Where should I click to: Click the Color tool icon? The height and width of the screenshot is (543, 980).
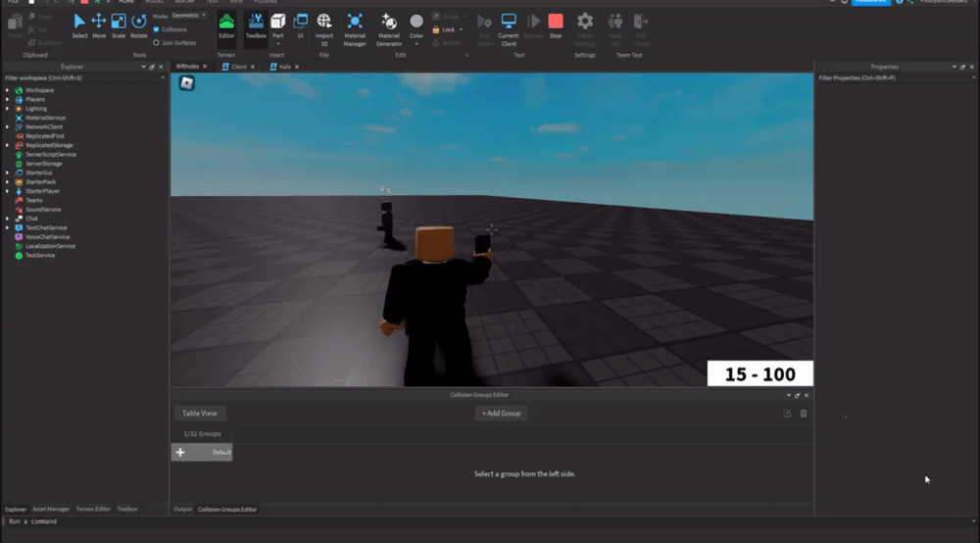[x=416, y=22]
